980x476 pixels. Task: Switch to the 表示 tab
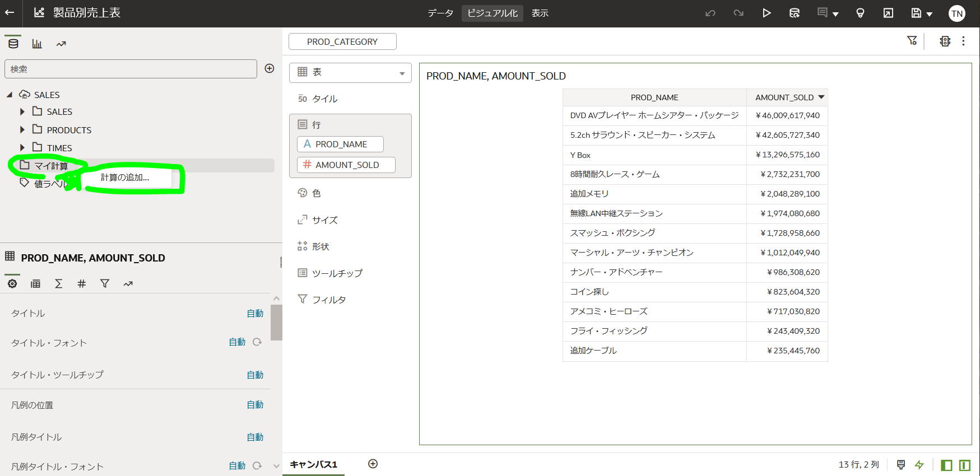coord(540,13)
